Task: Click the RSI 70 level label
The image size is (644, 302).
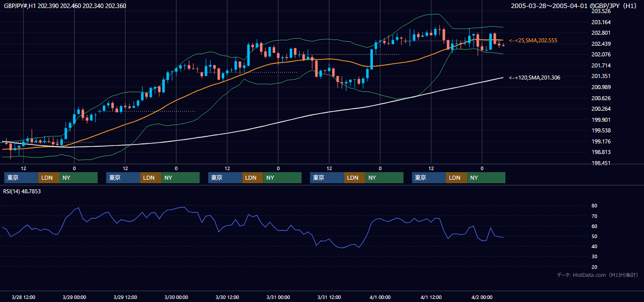Action: pos(594,216)
